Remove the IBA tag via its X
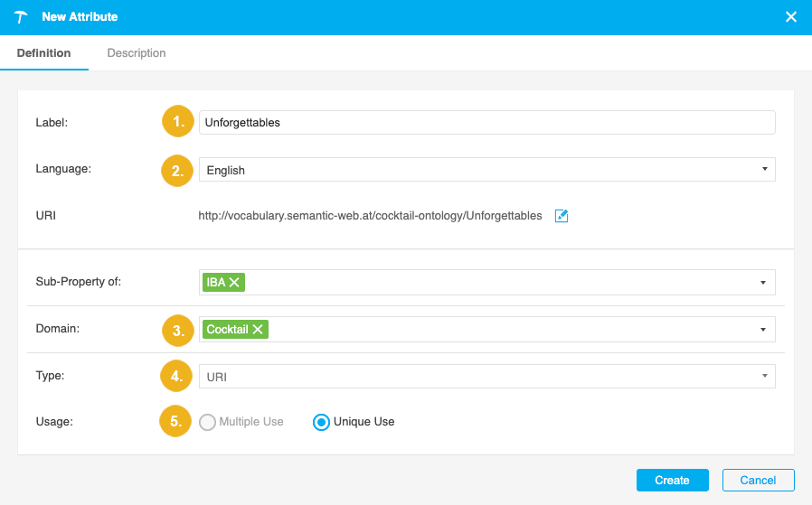This screenshot has height=505, width=812. pyautogui.click(x=235, y=283)
